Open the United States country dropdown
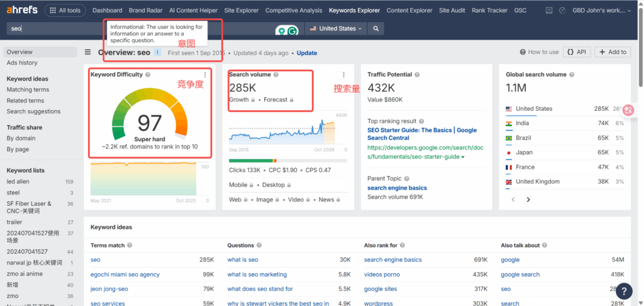This screenshot has width=644, height=306. click(336, 29)
